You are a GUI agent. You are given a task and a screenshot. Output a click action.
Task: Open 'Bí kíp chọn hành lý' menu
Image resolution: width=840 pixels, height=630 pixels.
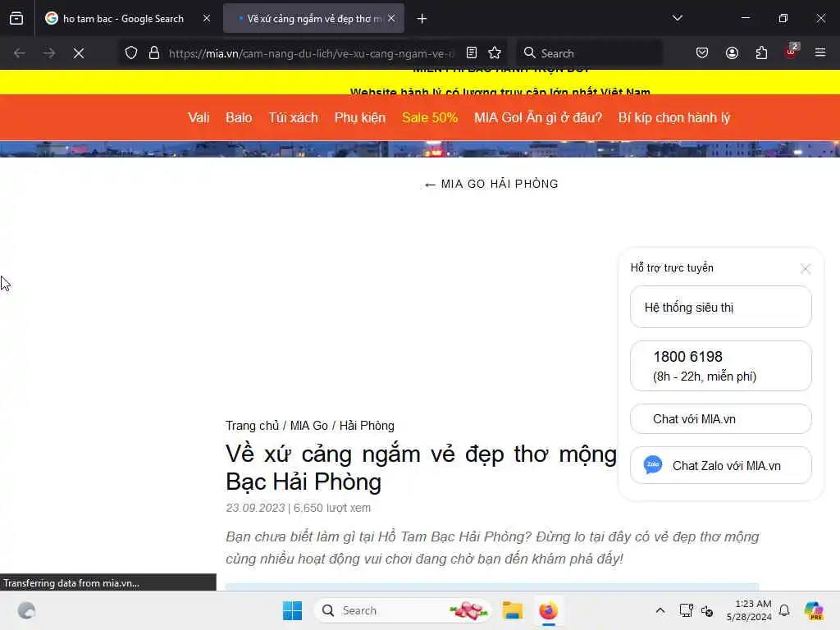[674, 118]
